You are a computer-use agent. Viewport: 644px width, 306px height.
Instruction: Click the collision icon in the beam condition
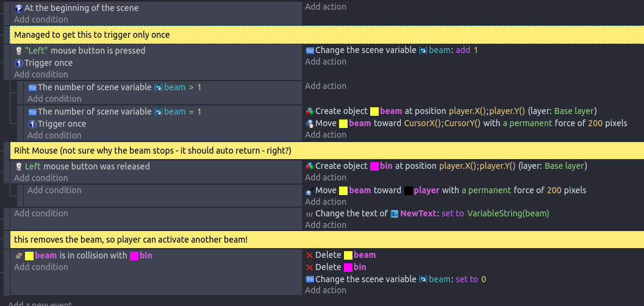click(x=18, y=255)
